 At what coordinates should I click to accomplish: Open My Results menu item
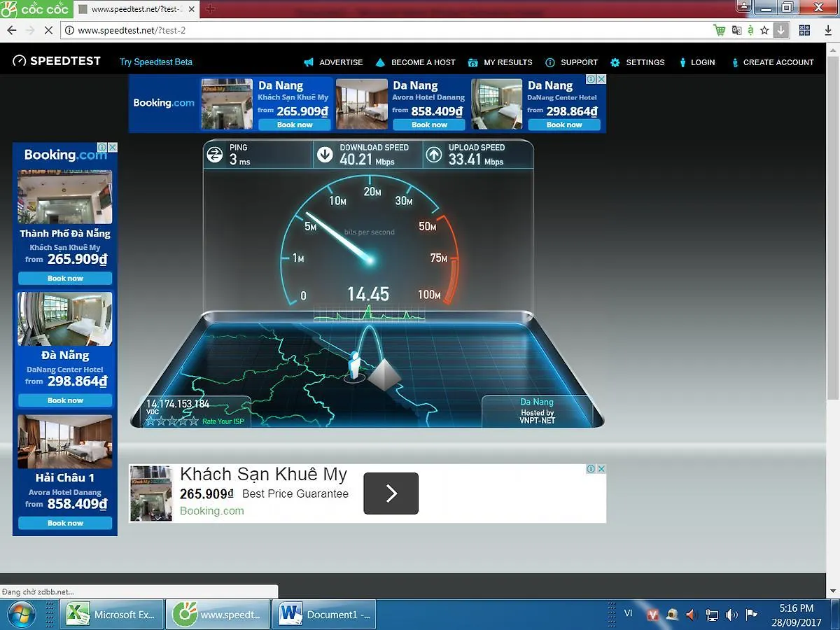pyautogui.click(x=500, y=62)
